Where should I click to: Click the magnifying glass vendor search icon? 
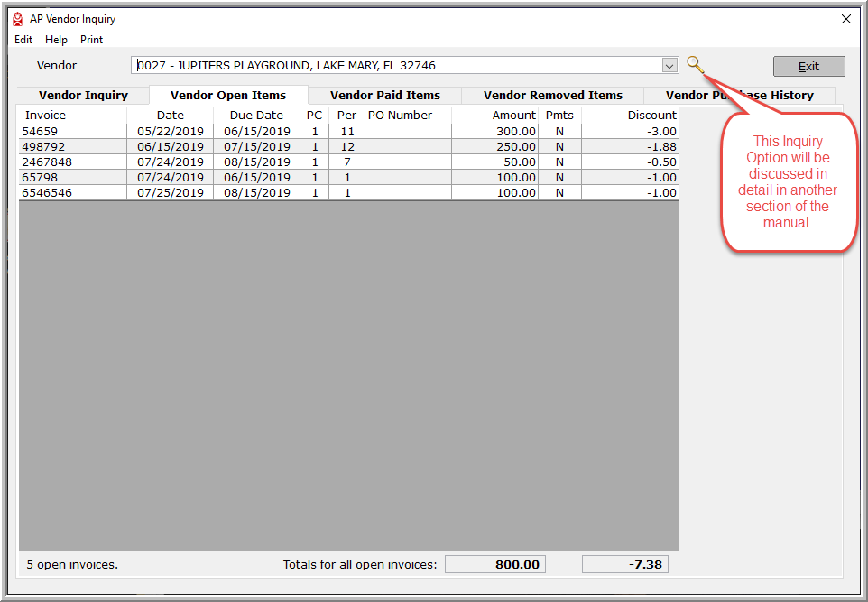(x=695, y=64)
